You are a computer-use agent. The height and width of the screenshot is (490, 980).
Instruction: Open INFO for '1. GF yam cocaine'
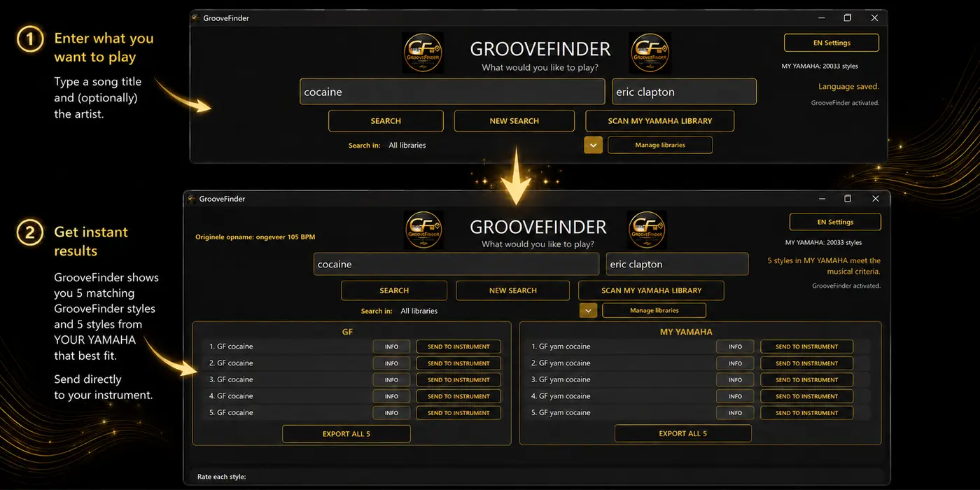tap(735, 346)
